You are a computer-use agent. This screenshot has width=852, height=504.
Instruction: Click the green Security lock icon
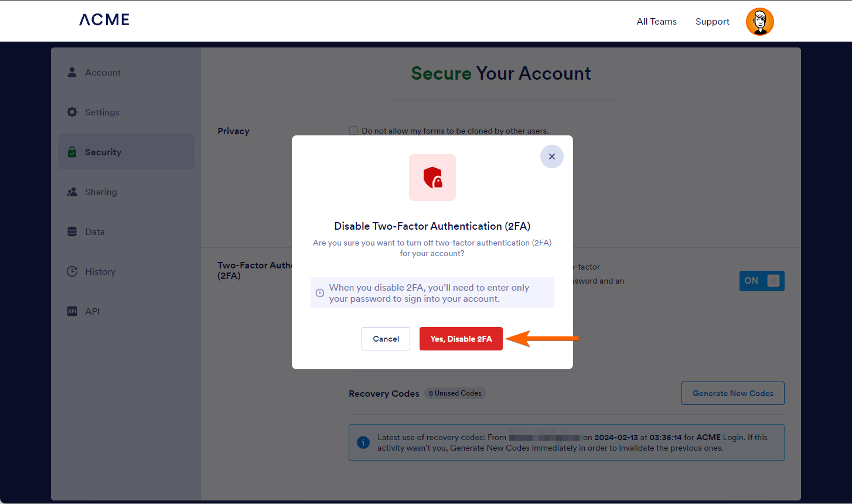point(72,152)
